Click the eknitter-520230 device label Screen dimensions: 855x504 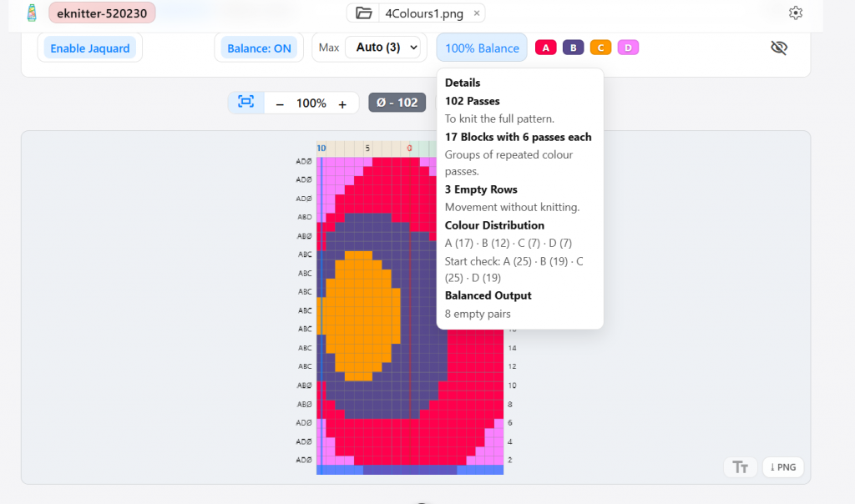click(102, 13)
